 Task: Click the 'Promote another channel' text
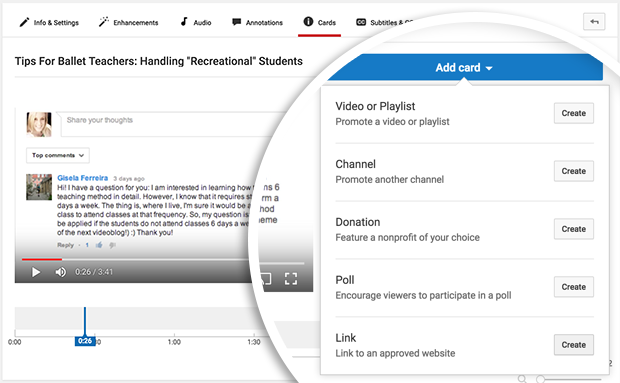389,180
